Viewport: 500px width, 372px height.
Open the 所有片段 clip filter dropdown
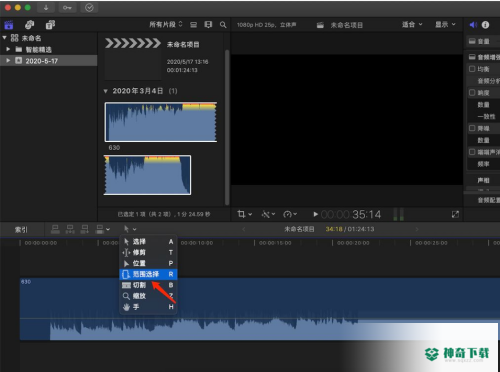coord(166,24)
